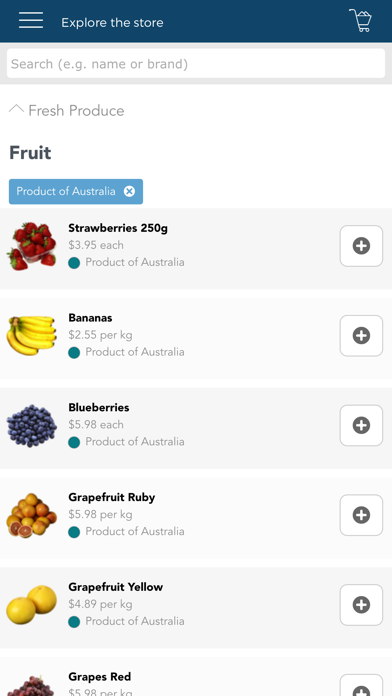Add Grapefruit Yellow to cart
This screenshot has width=392, height=696.
(361, 605)
